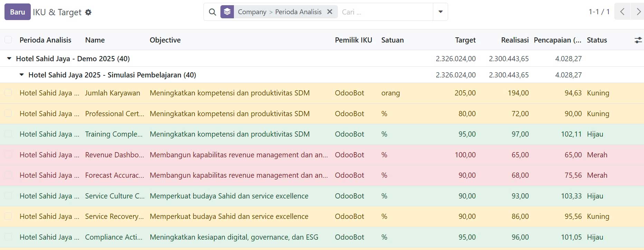Image resolution: width=644 pixels, height=250 pixels.
Task: Sort by the Perioda Analisis column header
Action: pyautogui.click(x=45, y=40)
